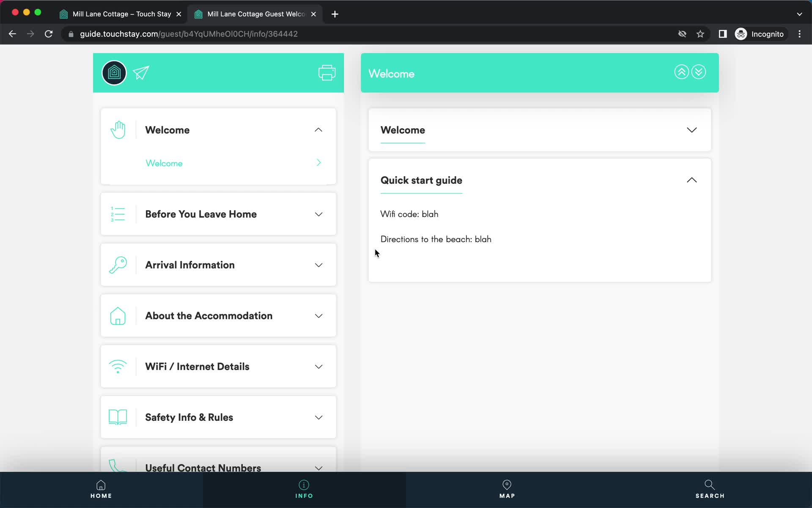Click the down chevron navigation in top right
The height and width of the screenshot is (508, 812).
click(700, 72)
